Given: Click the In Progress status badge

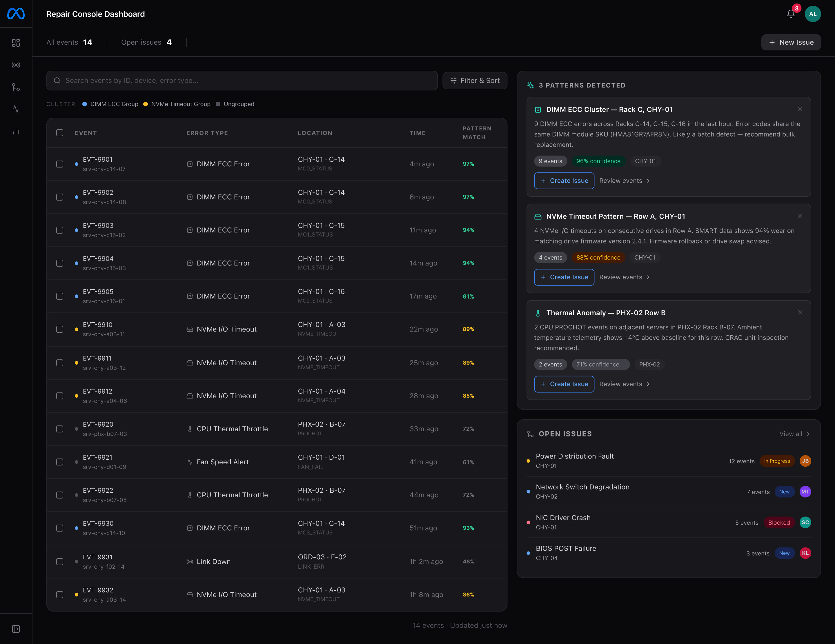Looking at the screenshot, I should [777, 461].
